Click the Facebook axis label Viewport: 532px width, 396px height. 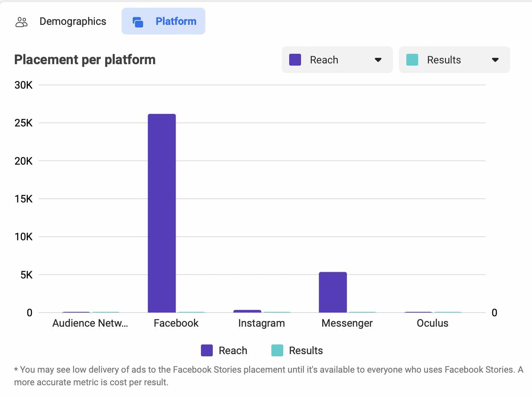(x=176, y=323)
